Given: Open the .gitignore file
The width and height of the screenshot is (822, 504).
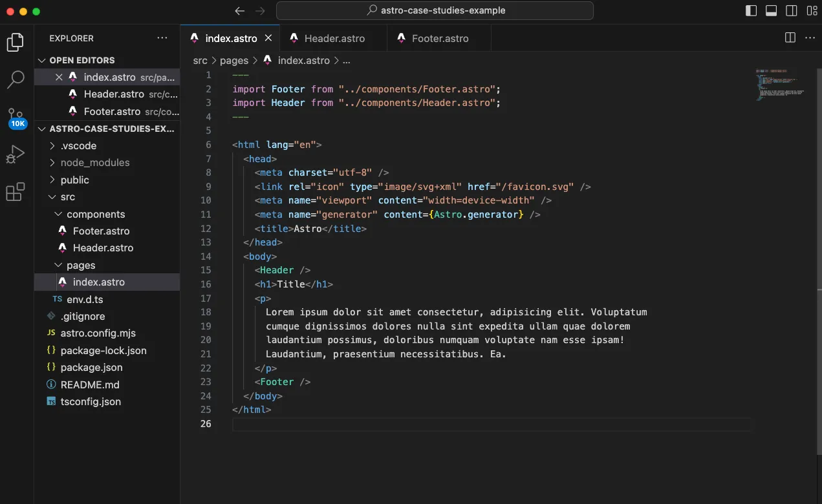Looking at the screenshot, I should click(x=107, y=316).
